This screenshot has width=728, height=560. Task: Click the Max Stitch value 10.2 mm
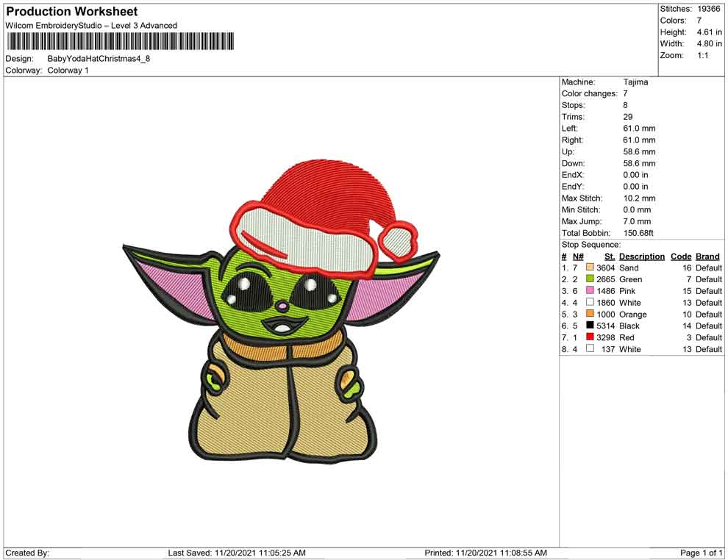(639, 198)
